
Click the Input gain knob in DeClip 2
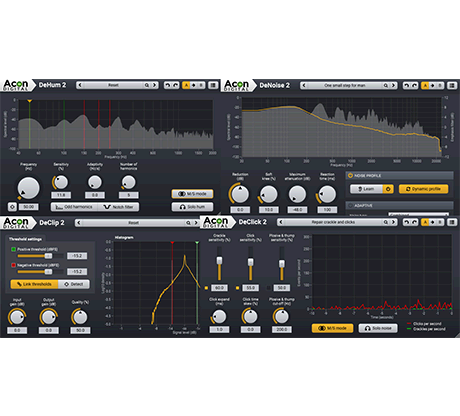click(17, 317)
